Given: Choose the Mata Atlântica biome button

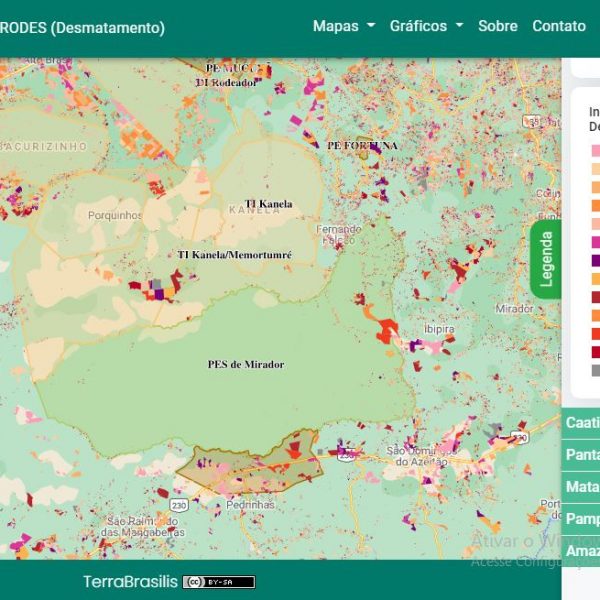Looking at the screenshot, I should coord(582,486).
